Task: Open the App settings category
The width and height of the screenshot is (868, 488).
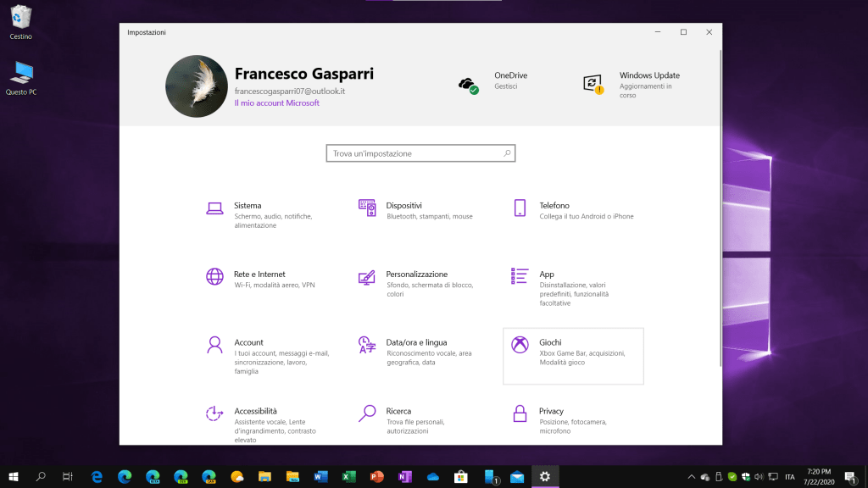Action: point(547,274)
